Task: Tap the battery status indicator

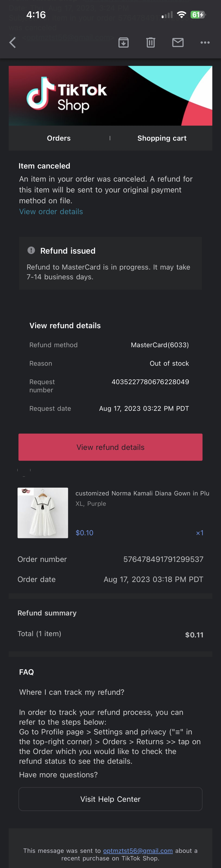Action: tap(198, 15)
